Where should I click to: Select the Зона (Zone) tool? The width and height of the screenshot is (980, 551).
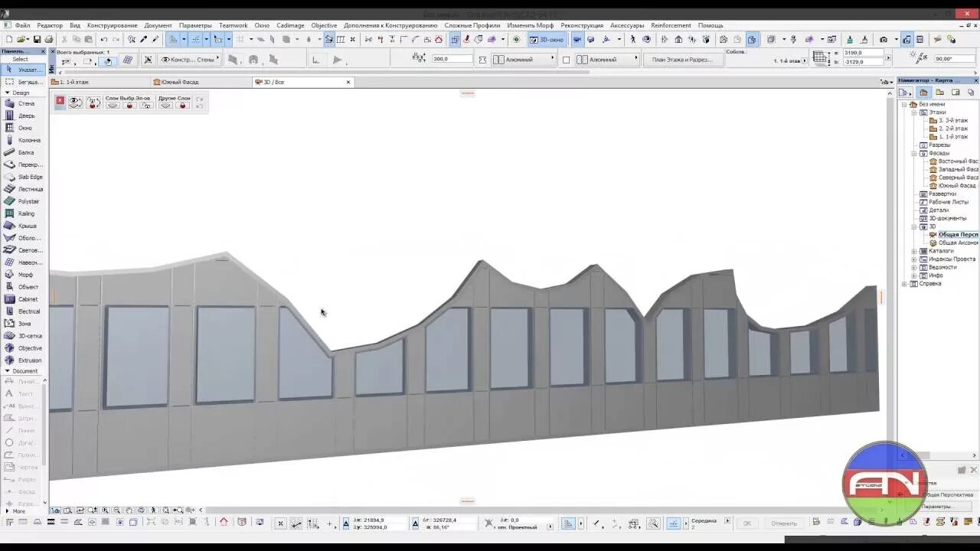(23, 324)
